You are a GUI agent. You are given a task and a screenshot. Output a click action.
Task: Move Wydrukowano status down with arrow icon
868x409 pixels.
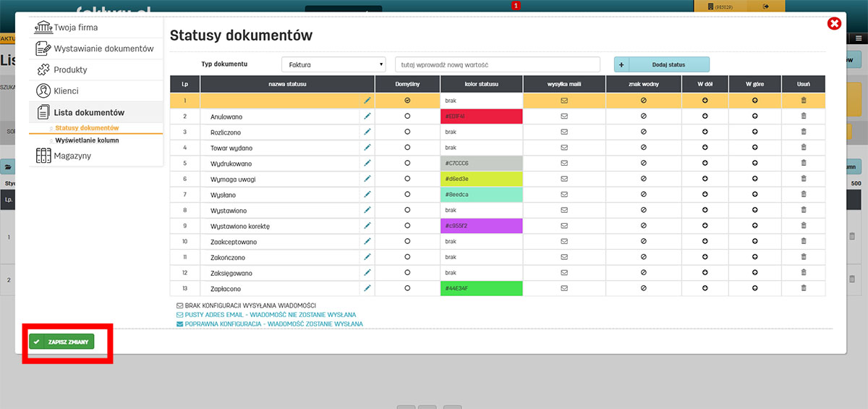(x=705, y=164)
